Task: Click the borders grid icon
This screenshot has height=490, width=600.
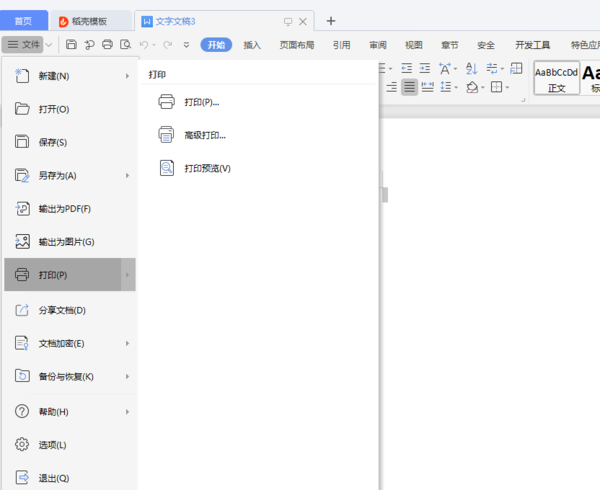Action: 496,87
